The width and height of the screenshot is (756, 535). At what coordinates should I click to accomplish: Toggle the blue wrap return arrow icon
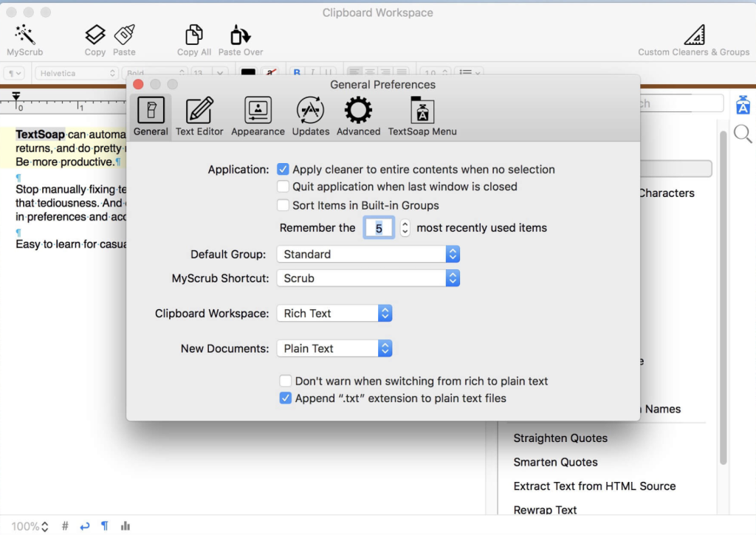click(85, 526)
